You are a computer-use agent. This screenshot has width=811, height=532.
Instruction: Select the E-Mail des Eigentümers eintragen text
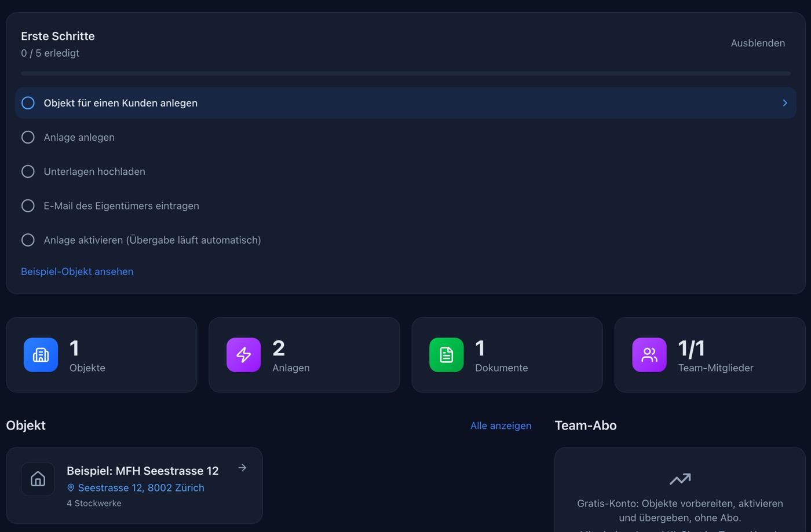click(122, 206)
